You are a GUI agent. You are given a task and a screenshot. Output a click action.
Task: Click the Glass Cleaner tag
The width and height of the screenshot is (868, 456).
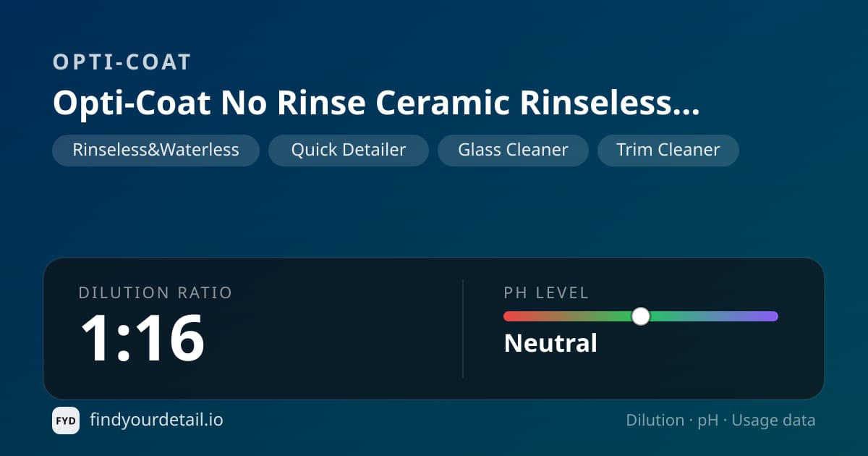(x=513, y=150)
